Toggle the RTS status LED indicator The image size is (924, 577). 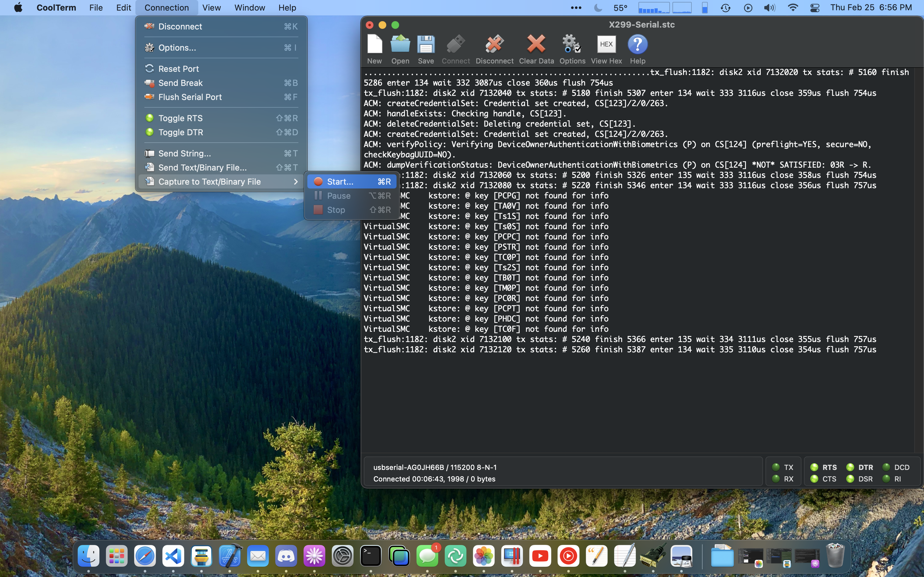click(x=814, y=467)
